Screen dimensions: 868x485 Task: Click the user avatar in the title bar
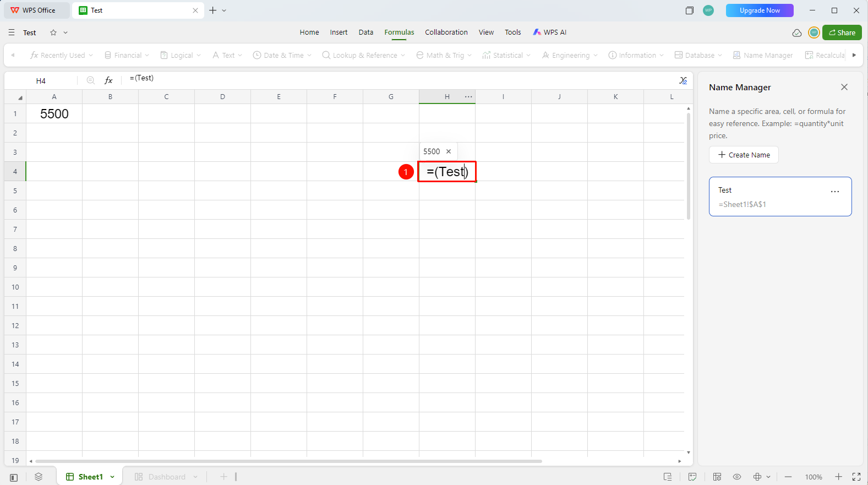click(x=708, y=10)
